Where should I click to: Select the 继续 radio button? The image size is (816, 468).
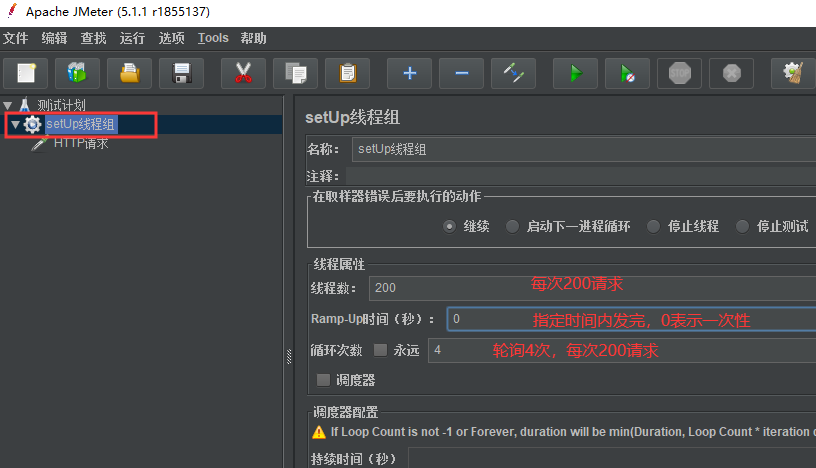(x=450, y=226)
